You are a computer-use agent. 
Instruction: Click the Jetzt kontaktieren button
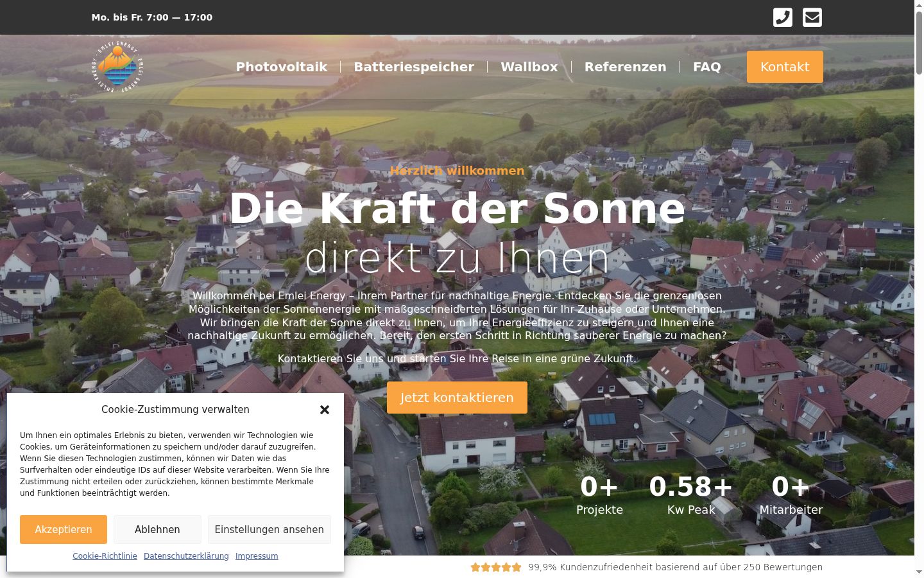457,398
